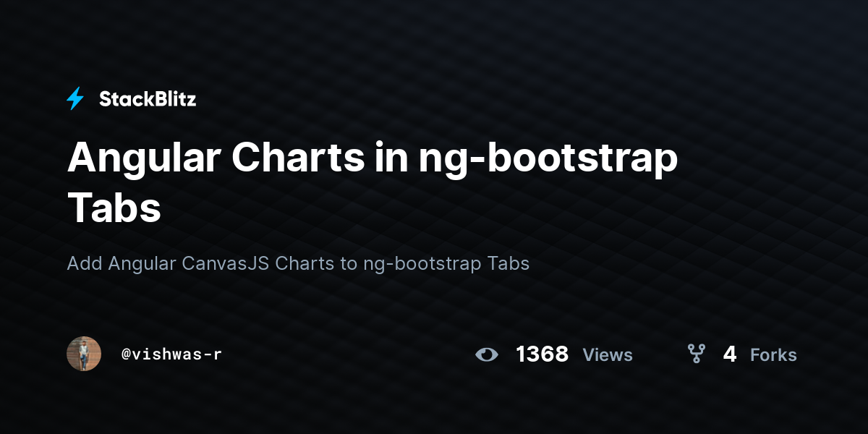Click the "Views" label
The width and height of the screenshot is (868, 434).
[x=608, y=355]
